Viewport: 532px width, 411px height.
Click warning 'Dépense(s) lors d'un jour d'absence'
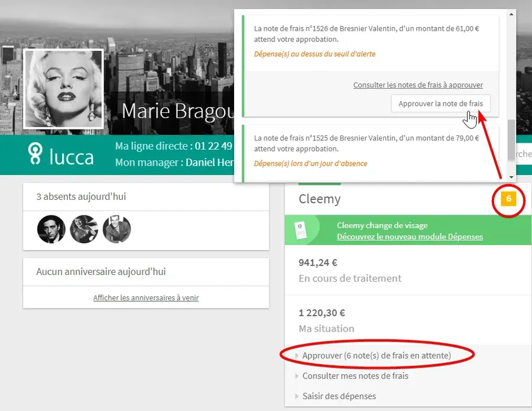(310, 164)
